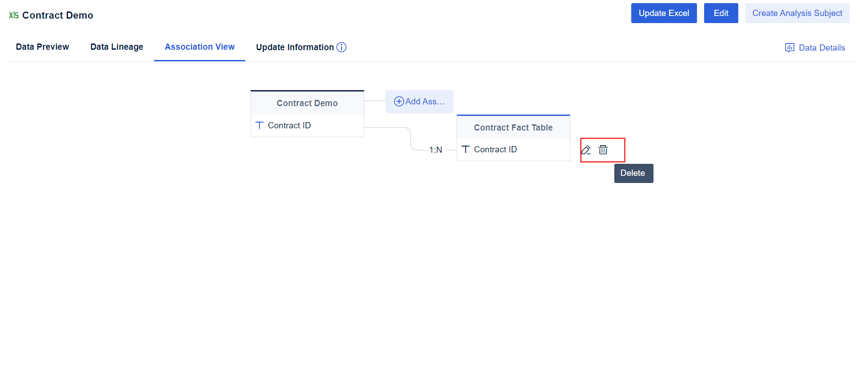Click the Contract Fact Table header
This screenshot has height=369, width=868.
tap(513, 127)
